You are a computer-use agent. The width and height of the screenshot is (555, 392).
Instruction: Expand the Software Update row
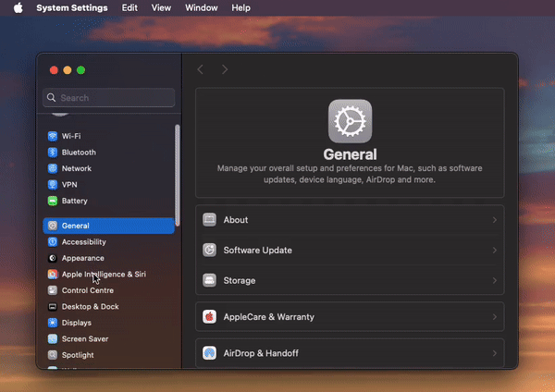pos(350,251)
